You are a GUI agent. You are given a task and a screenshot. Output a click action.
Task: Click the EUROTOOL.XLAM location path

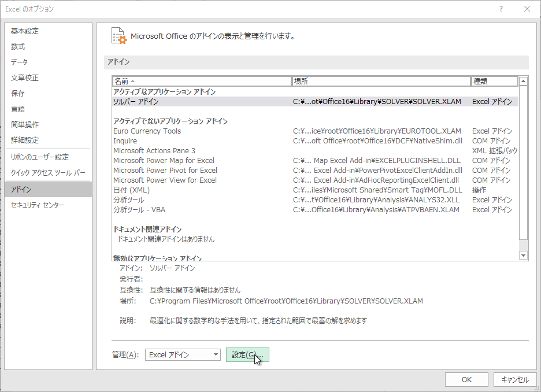(x=377, y=131)
